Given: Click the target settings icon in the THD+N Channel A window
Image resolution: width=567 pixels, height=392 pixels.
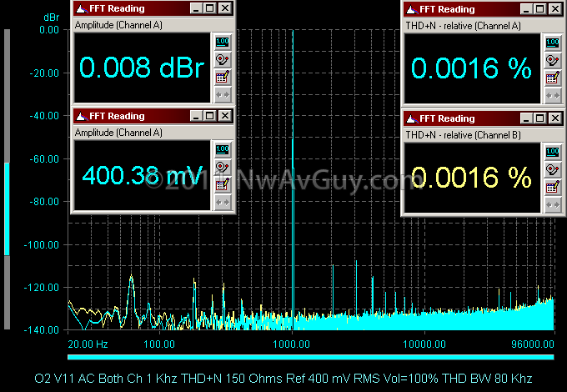Looking at the screenshot, I should (553, 60).
